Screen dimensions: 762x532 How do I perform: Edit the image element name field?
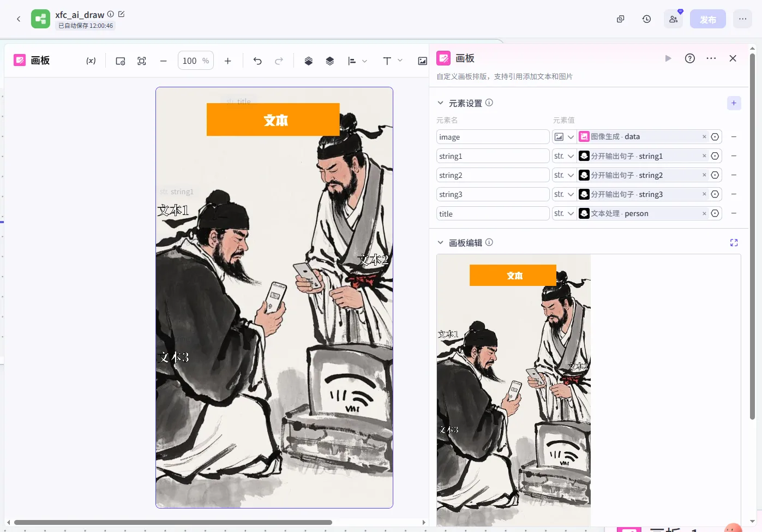(493, 137)
